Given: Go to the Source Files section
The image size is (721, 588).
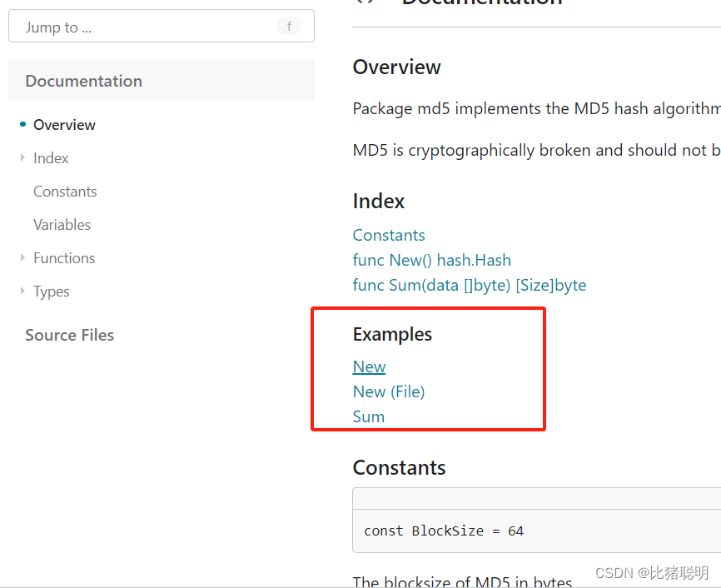Looking at the screenshot, I should (x=69, y=335).
